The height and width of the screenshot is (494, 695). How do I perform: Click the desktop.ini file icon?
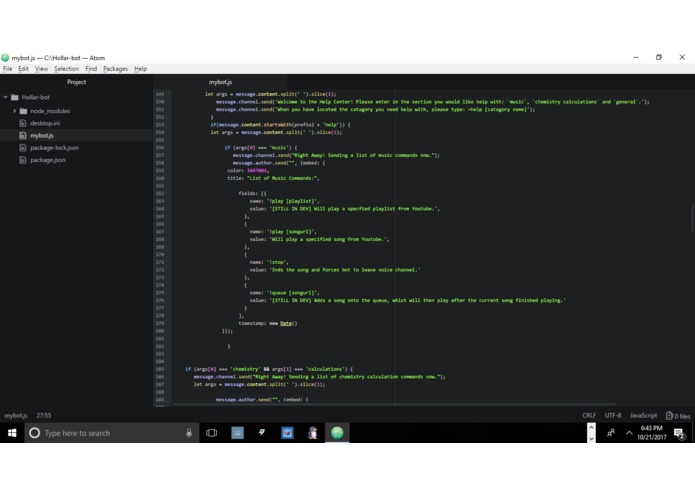coord(23,123)
